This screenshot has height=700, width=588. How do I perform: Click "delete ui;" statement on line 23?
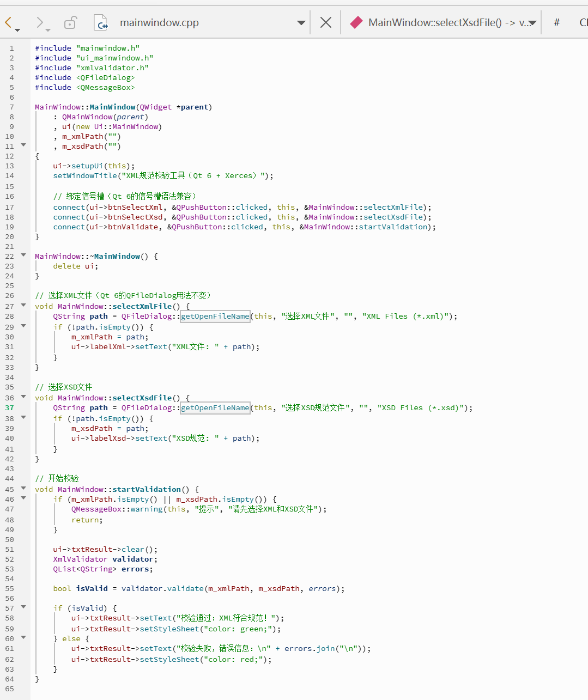point(76,266)
